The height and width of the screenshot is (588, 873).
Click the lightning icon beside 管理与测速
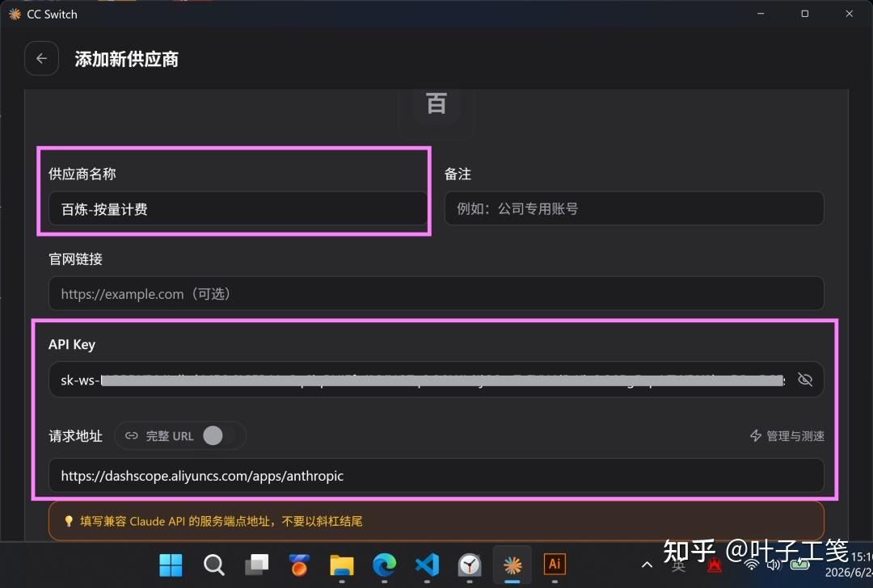click(x=756, y=435)
